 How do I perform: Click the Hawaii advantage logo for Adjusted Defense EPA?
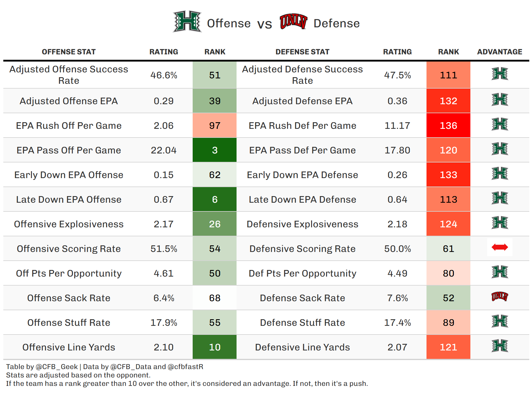tap(500, 100)
